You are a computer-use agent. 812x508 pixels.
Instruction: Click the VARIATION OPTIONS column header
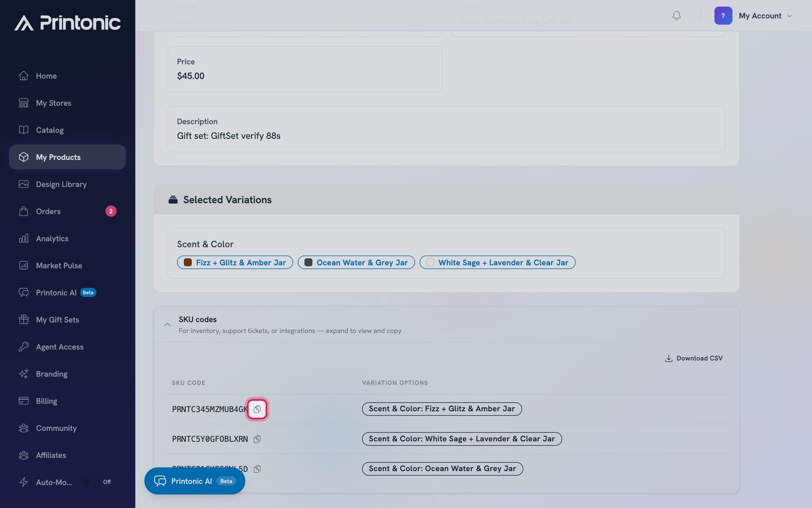click(x=395, y=383)
